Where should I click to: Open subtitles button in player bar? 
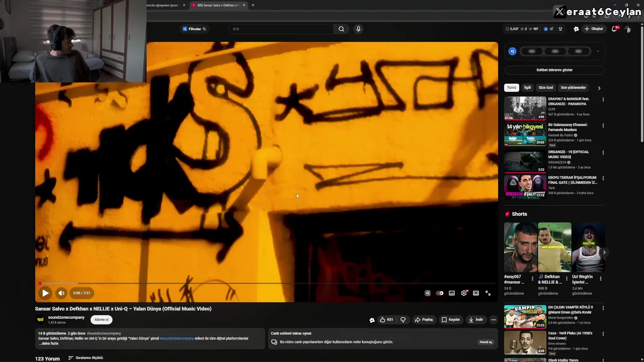coord(452,293)
